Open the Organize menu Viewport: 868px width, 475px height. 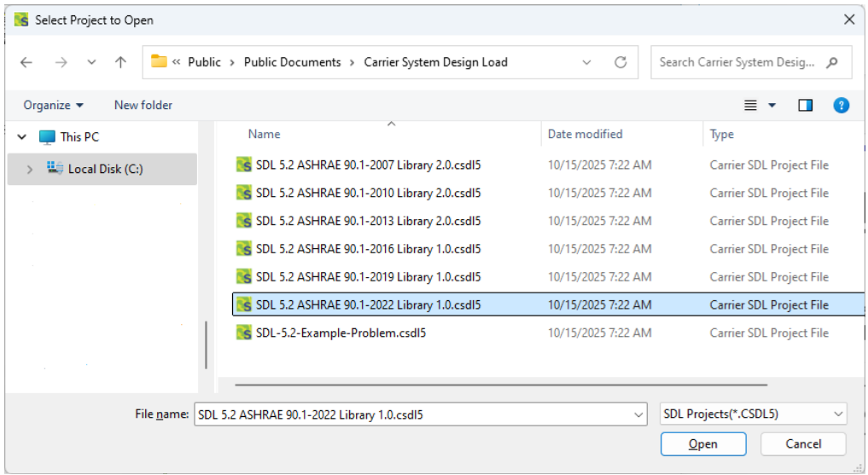pyautogui.click(x=53, y=105)
